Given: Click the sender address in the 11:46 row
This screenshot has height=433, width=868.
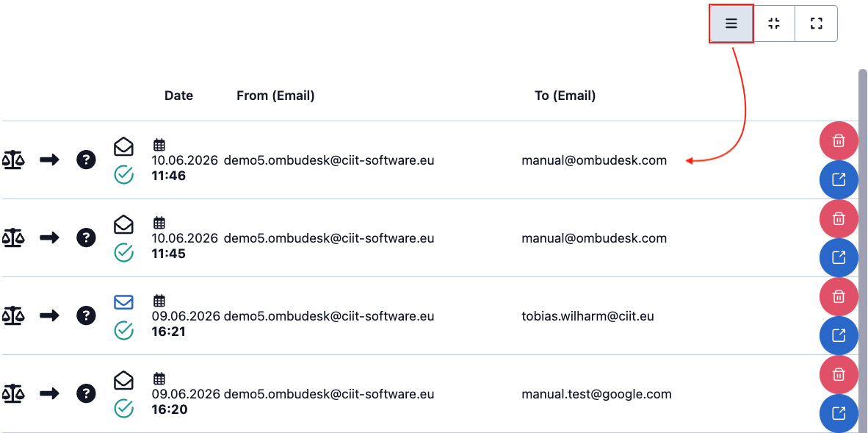Looking at the screenshot, I should click(x=329, y=161).
